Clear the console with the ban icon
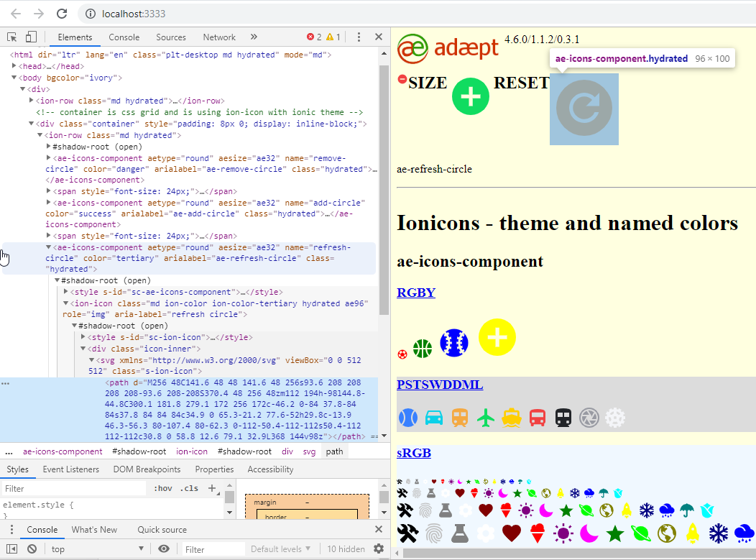 (x=32, y=549)
